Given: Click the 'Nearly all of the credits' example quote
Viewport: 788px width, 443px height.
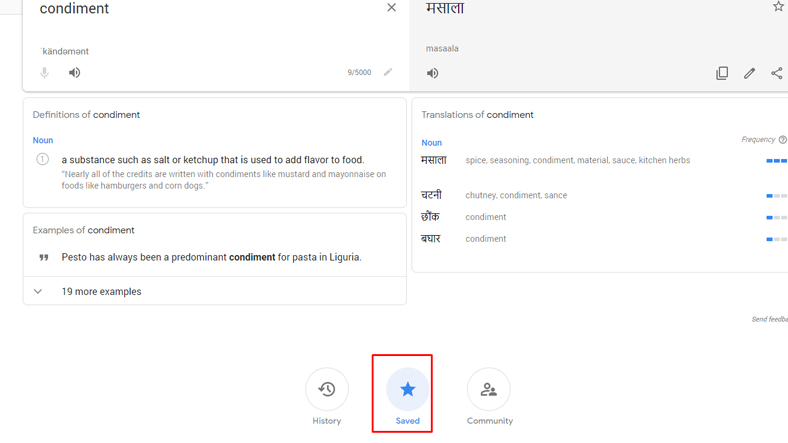Looking at the screenshot, I should (x=224, y=180).
